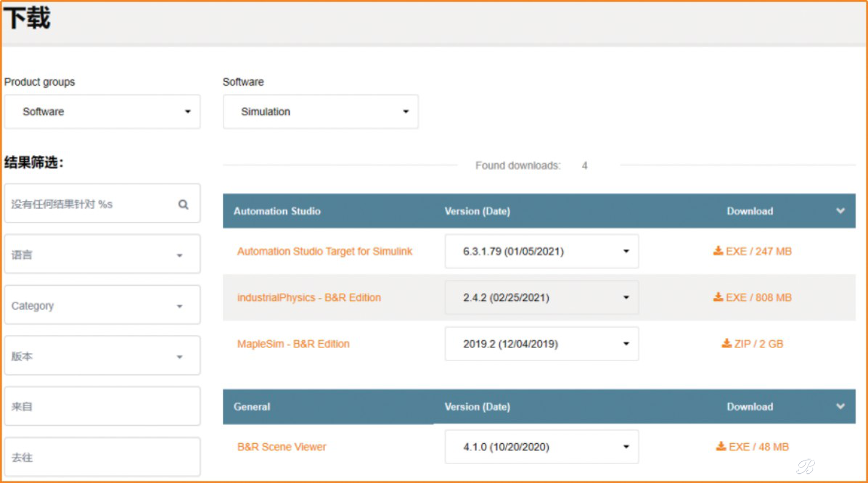Click the 去往 date input field
This screenshot has width=868, height=483.
click(x=102, y=456)
